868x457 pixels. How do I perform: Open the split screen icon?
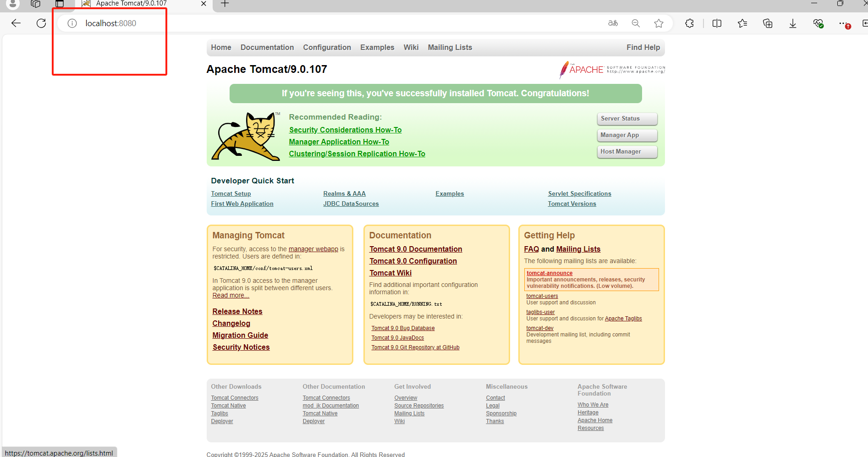717,23
